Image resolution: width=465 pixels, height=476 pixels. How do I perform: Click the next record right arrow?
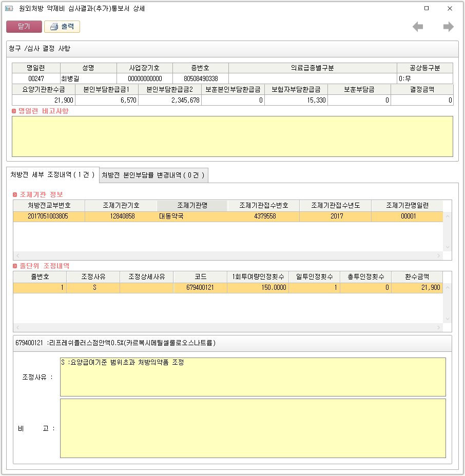click(448, 27)
